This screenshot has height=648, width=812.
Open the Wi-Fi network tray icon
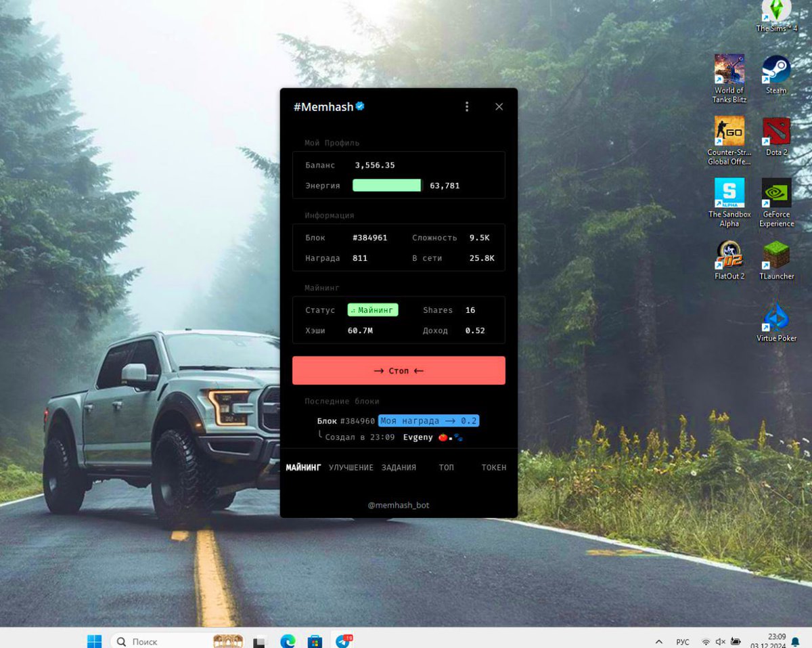pyautogui.click(x=706, y=642)
